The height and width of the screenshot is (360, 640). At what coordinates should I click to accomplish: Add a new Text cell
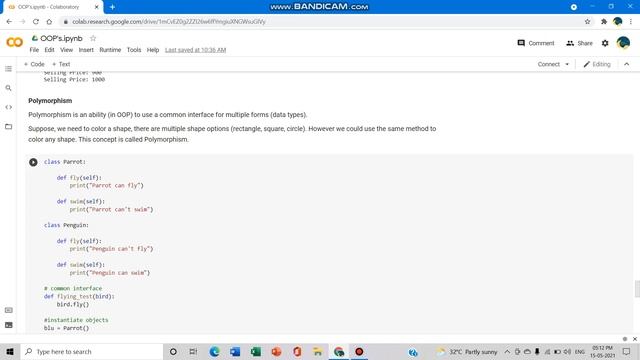point(61,64)
